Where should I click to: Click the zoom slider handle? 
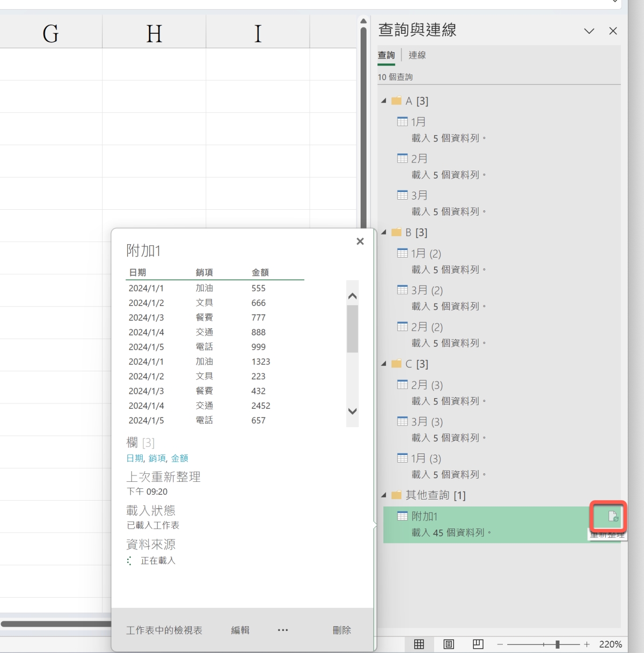tap(558, 644)
